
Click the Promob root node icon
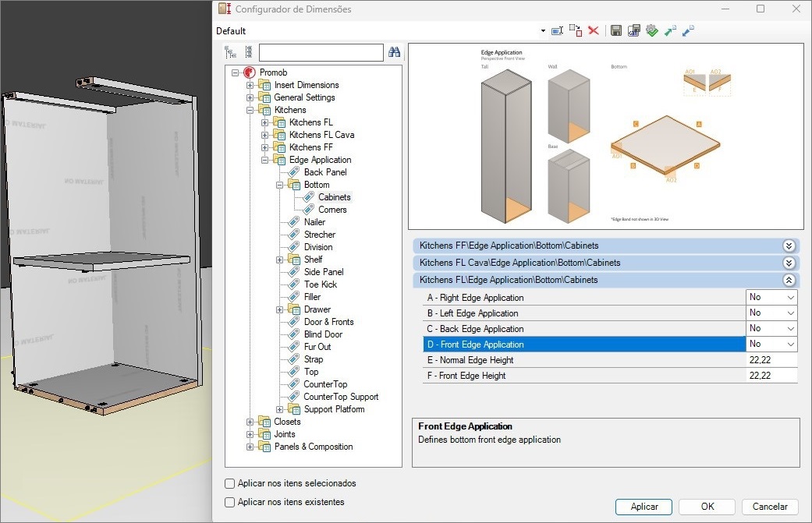pos(250,72)
